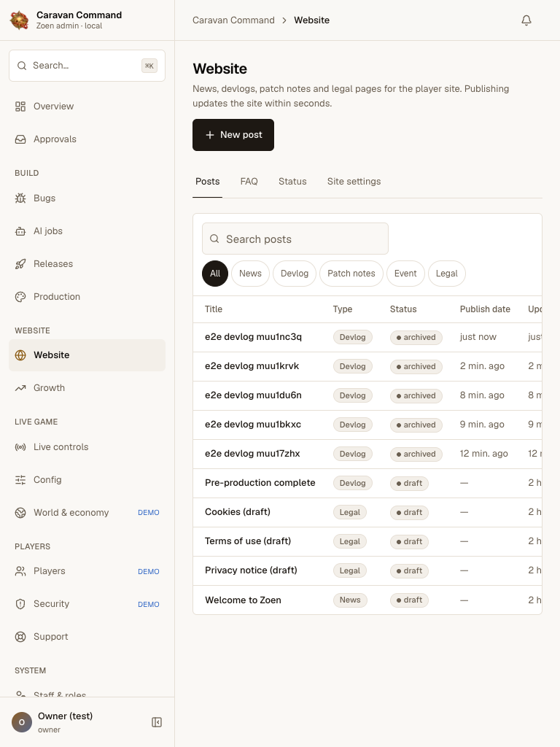The width and height of the screenshot is (560, 747).
Task: Click the Live controls broadcast icon
Action: (20, 447)
